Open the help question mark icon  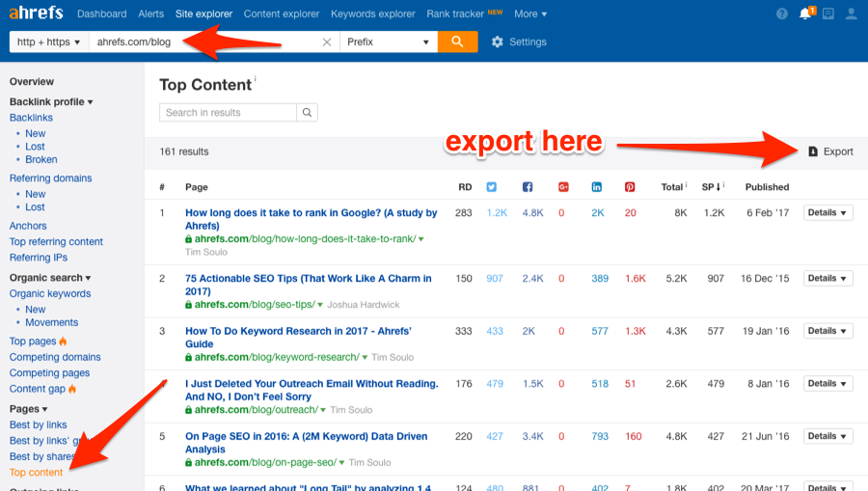tap(781, 14)
